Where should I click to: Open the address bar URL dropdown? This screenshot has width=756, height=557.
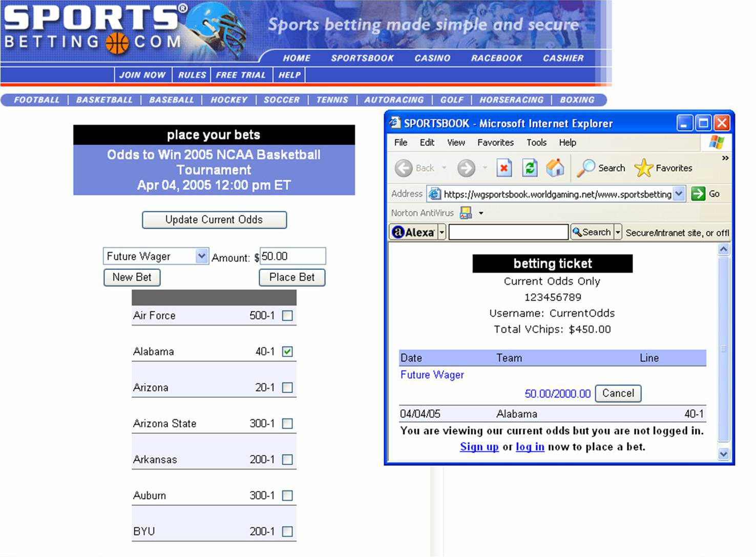pyautogui.click(x=679, y=194)
